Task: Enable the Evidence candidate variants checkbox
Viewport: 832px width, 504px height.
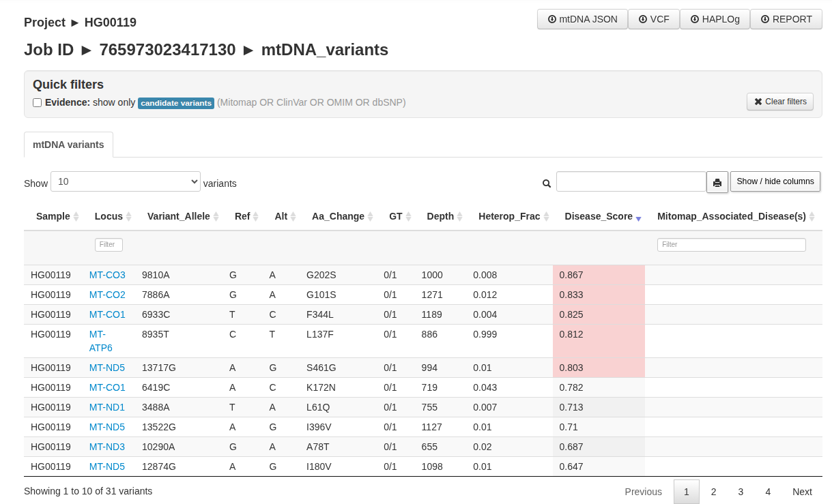Action: (38, 103)
